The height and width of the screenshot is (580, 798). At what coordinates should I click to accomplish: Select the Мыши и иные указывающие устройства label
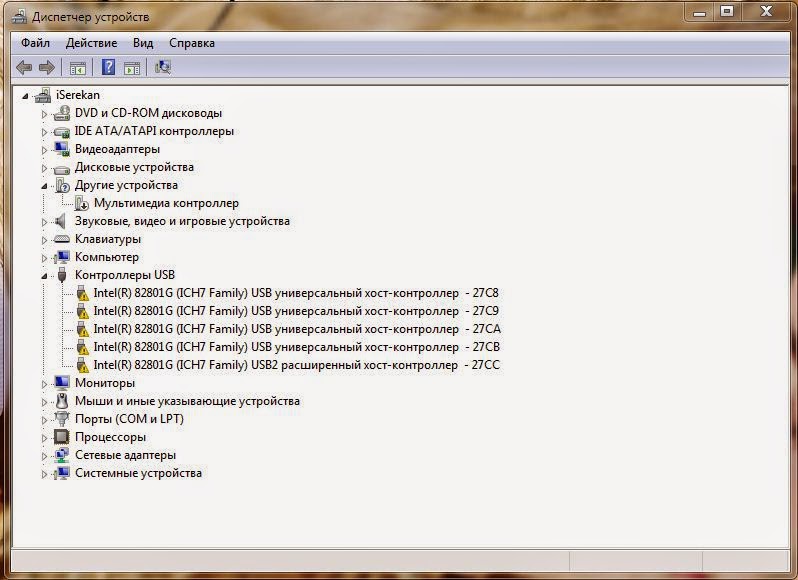click(x=187, y=401)
